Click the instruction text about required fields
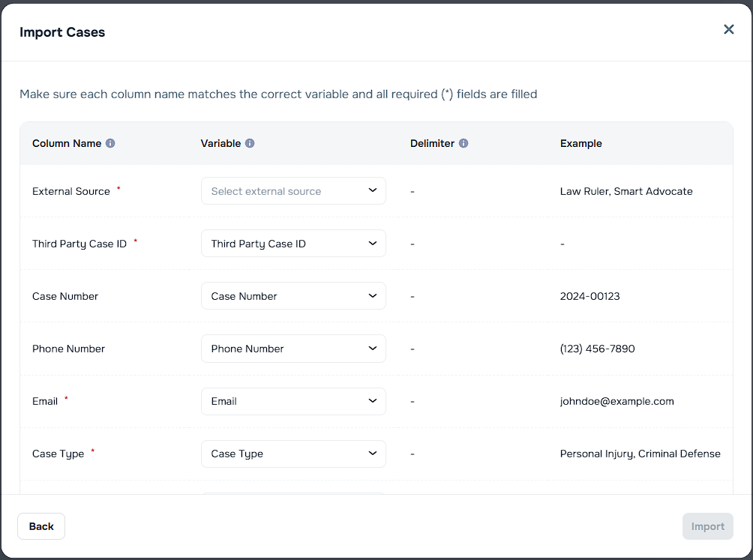This screenshot has width=753, height=560. [x=278, y=94]
